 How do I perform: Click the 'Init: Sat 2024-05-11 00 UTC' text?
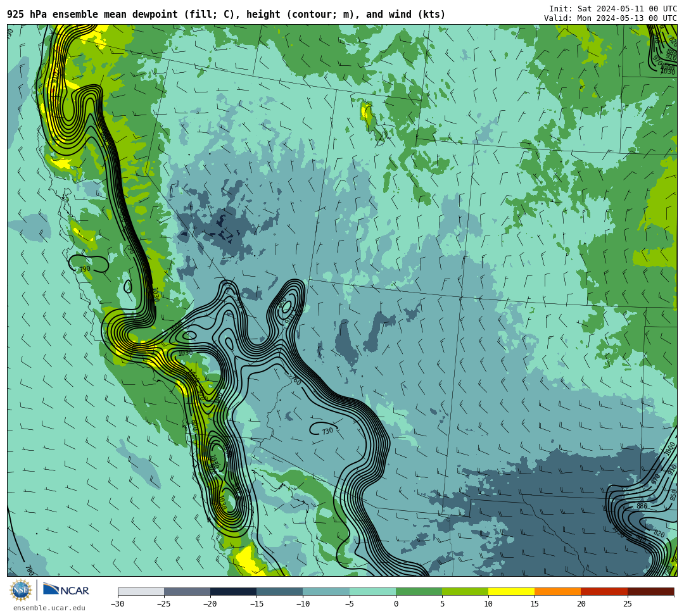point(613,9)
